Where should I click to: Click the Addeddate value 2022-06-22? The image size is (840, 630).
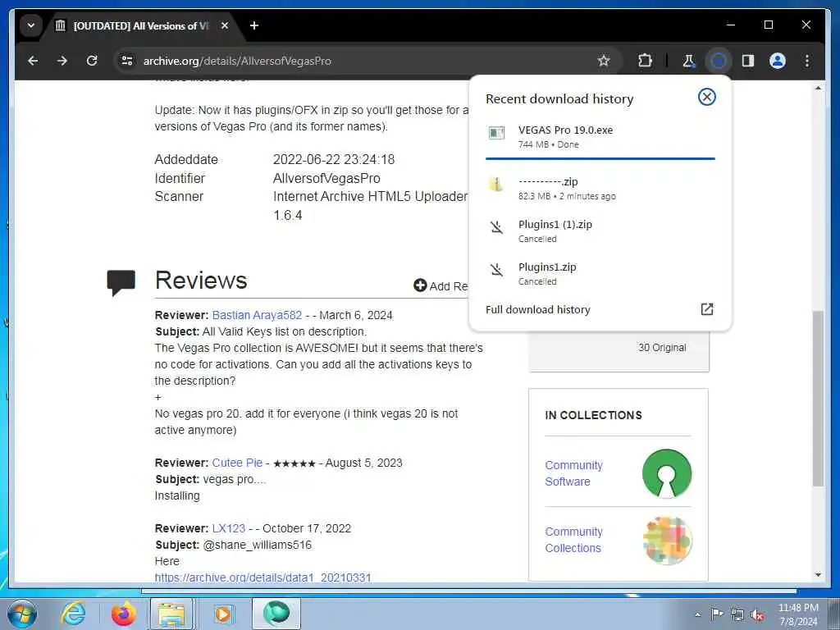pos(334,160)
